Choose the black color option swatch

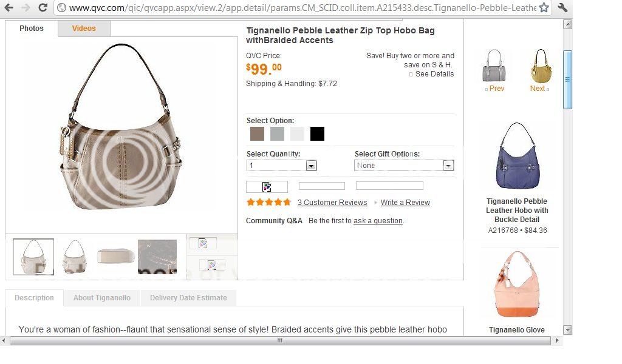click(x=317, y=133)
